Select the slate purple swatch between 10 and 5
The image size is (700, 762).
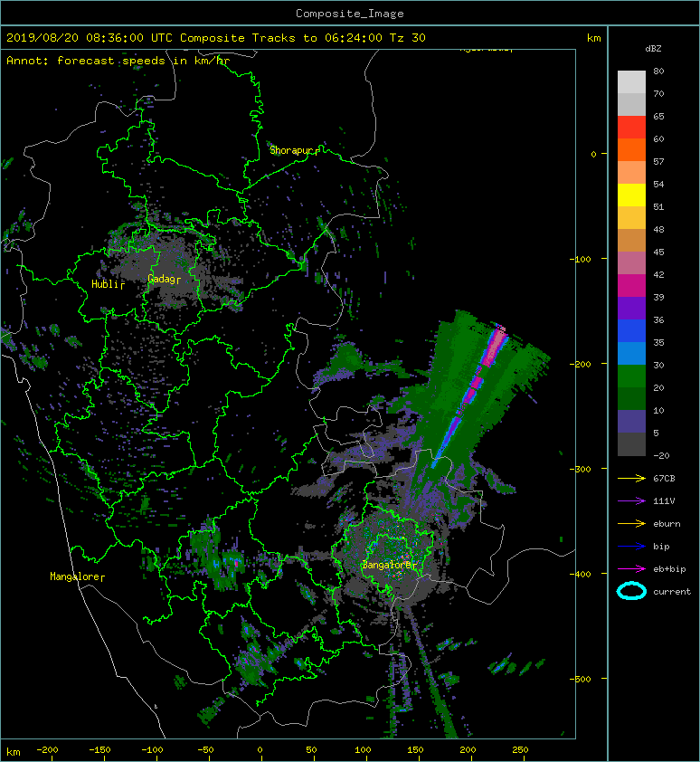pos(631,421)
